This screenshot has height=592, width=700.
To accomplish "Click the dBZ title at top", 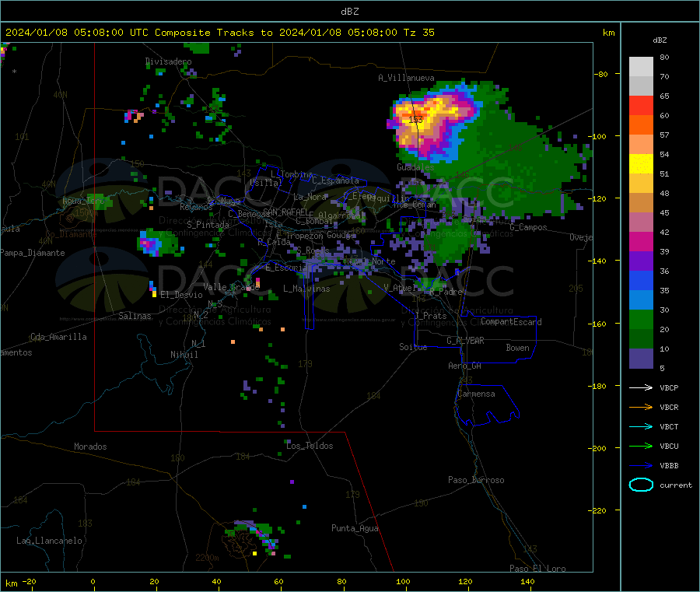I will pyautogui.click(x=349, y=11).
